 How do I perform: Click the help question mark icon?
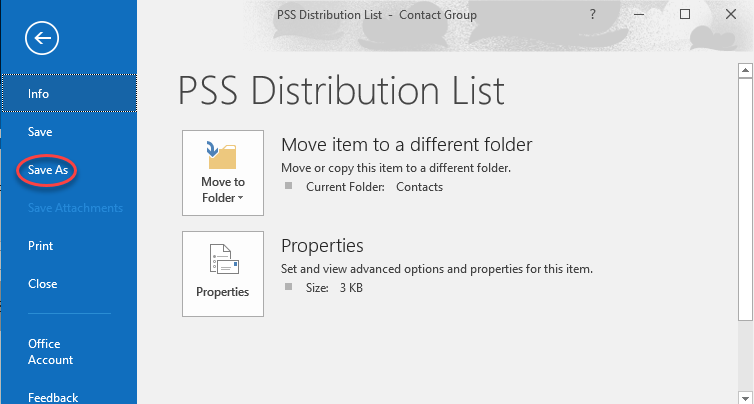(x=592, y=14)
